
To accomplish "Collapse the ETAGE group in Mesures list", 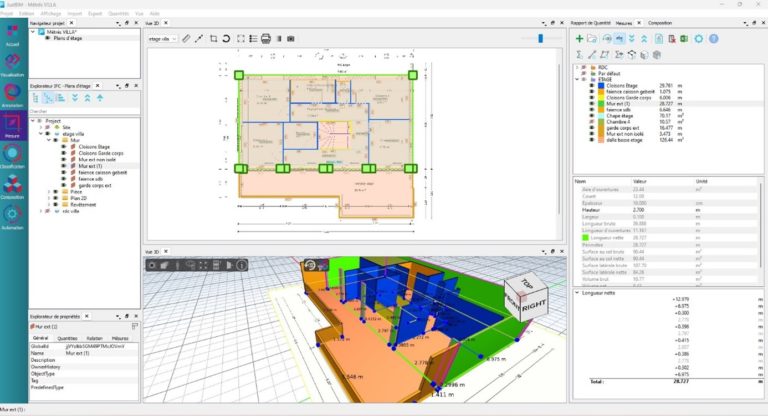I will click(577, 79).
